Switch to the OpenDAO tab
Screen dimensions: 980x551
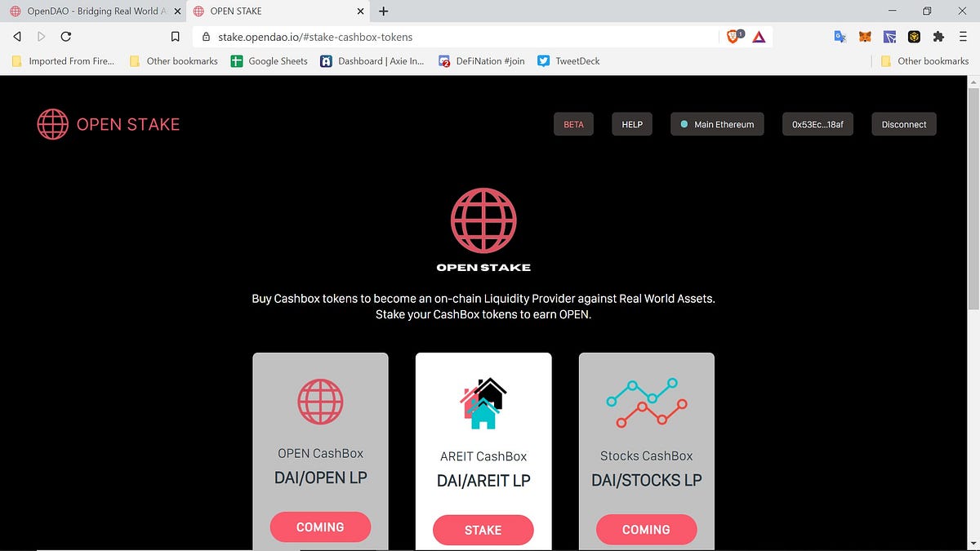(x=90, y=11)
